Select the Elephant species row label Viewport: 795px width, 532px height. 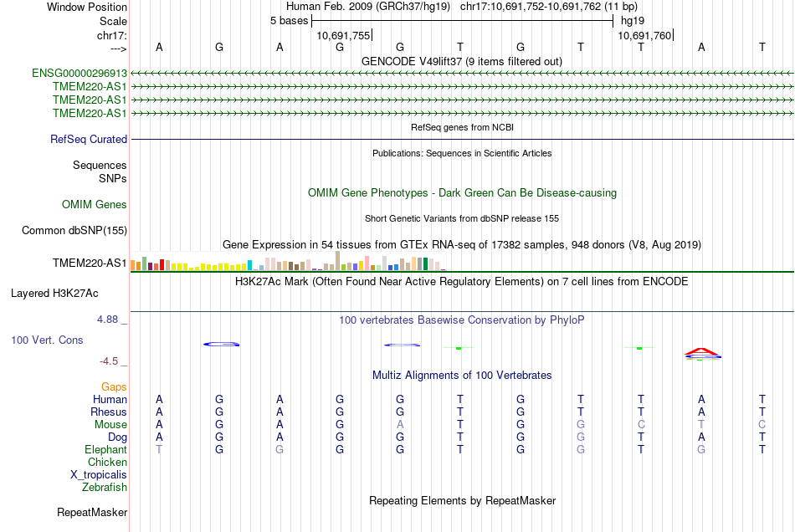[x=105, y=449]
